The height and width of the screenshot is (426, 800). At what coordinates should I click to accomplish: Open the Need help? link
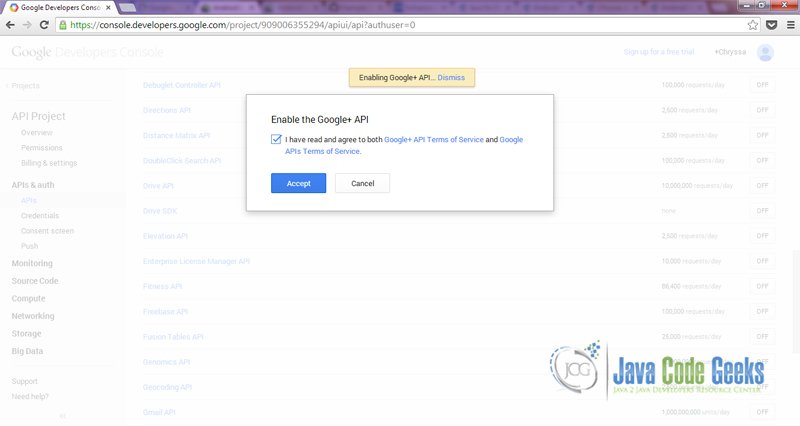pos(30,396)
